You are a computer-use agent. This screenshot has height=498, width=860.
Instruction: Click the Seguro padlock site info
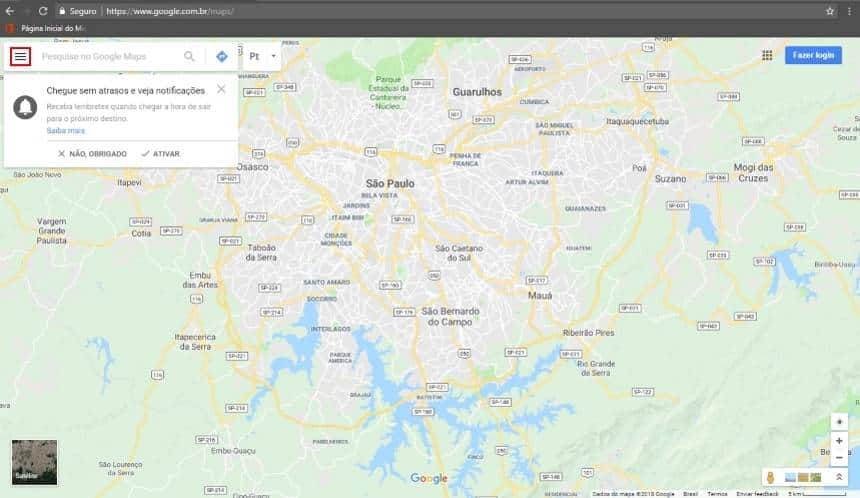tap(77, 11)
